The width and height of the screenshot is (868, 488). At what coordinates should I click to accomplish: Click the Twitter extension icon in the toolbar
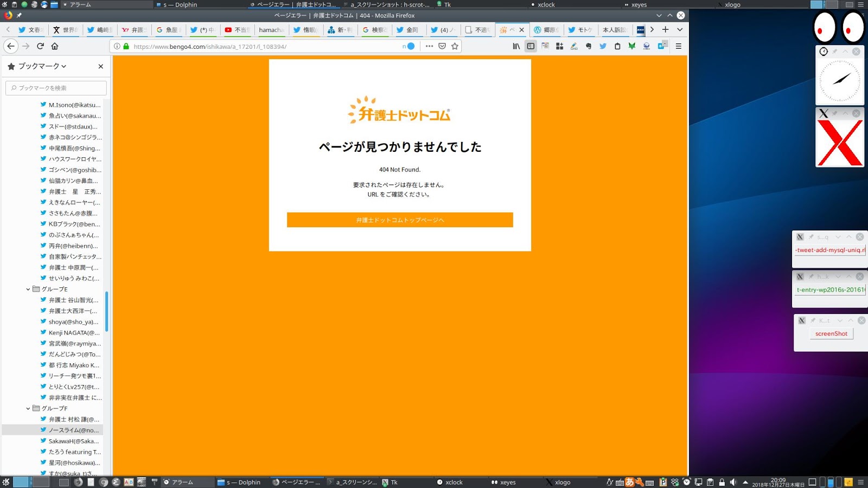(x=603, y=46)
